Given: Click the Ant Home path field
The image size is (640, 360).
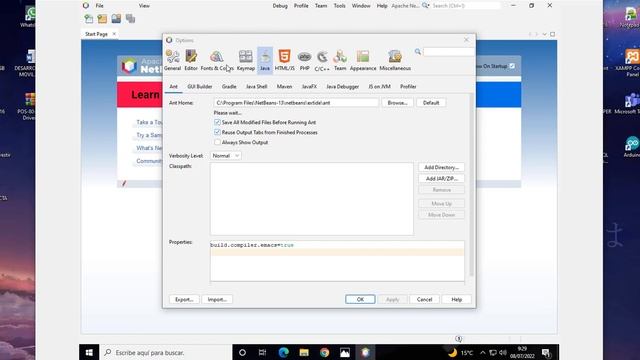Looking at the screenshot, I should pyautogui.click(x=296, y=103).
